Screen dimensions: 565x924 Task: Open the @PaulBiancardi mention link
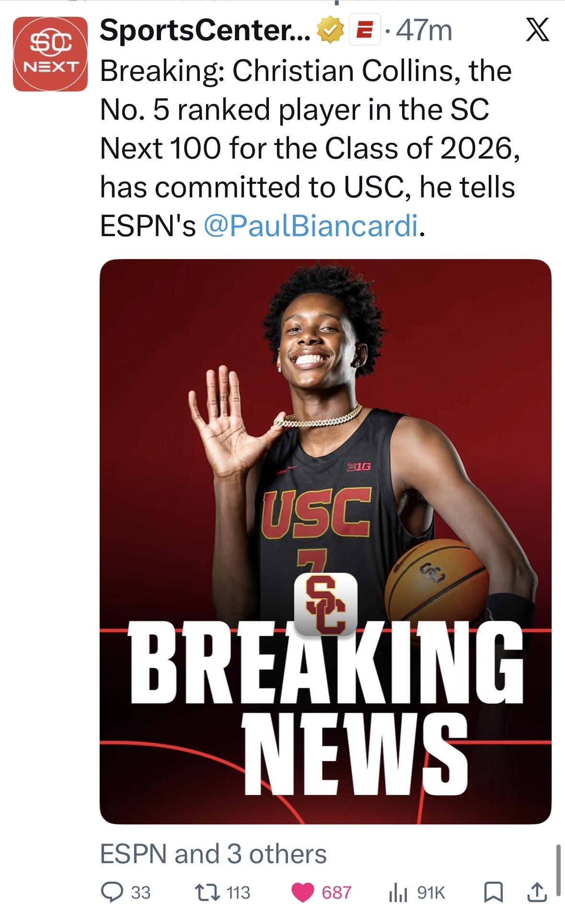tap(311, 226)
